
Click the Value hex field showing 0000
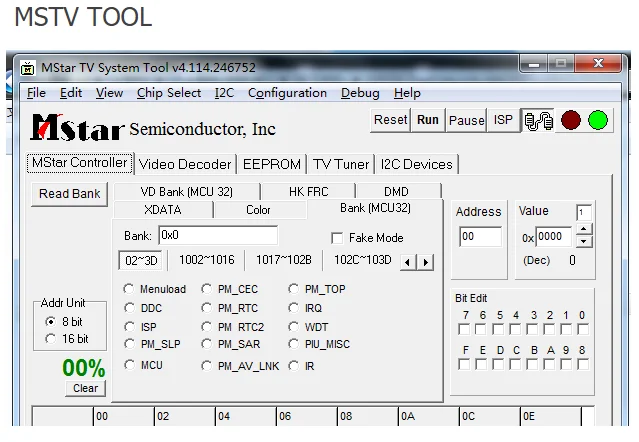coord(553,237)
